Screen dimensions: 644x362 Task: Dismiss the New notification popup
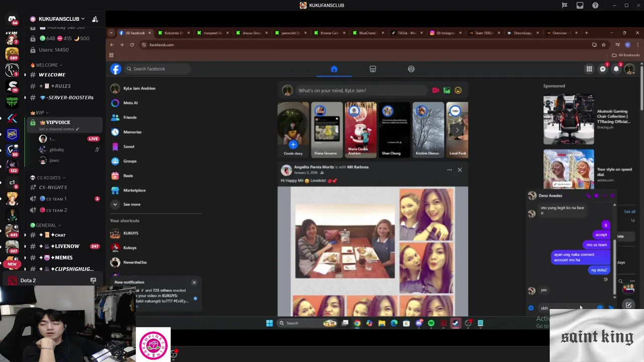point(194,283)
